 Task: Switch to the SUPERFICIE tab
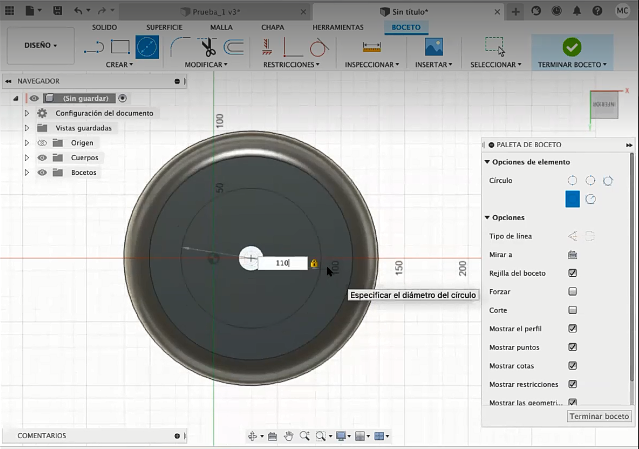pyautogui.click(x=166, y=27)
